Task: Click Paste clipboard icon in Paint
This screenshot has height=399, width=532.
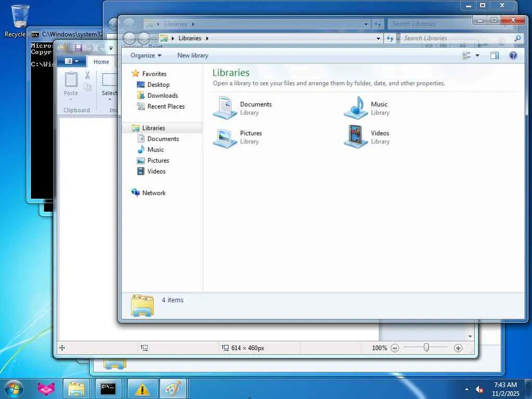Action: tap(71, 80)
